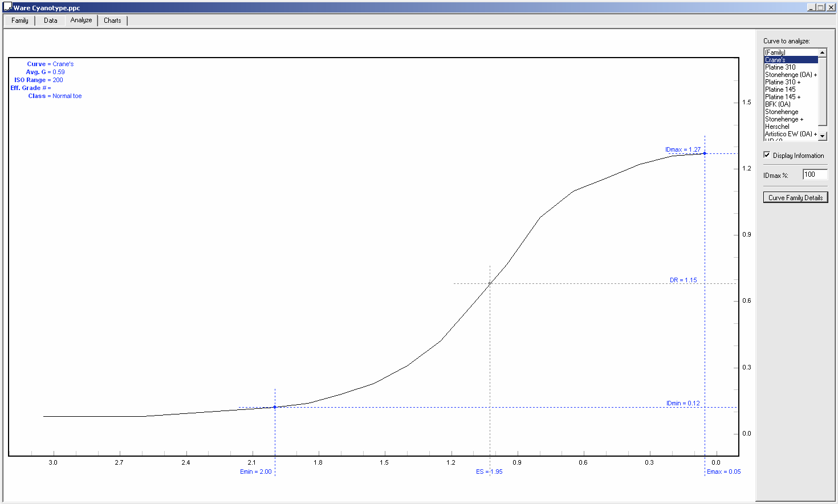
Task: Select Stonehenge (OA) + curve
Action: pos(790,75)
